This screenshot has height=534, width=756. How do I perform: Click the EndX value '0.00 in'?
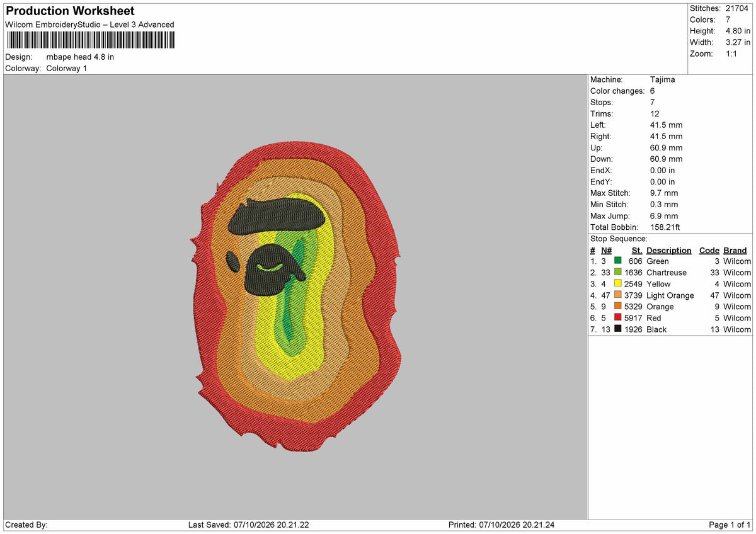662,170
